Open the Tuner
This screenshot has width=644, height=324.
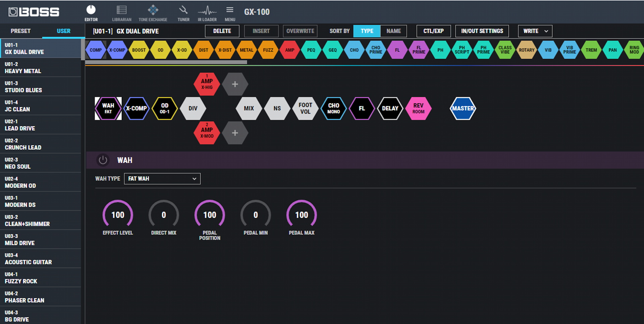pos(183,13)
